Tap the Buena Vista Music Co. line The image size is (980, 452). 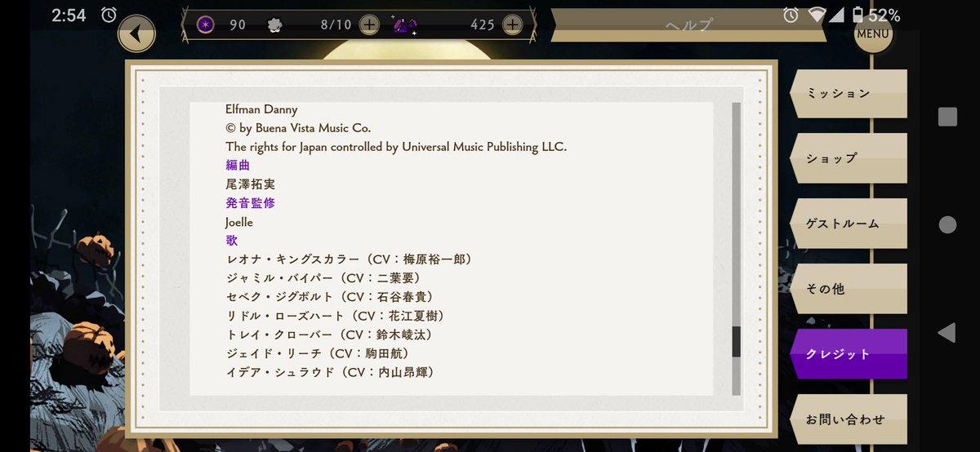pos(298,128)
